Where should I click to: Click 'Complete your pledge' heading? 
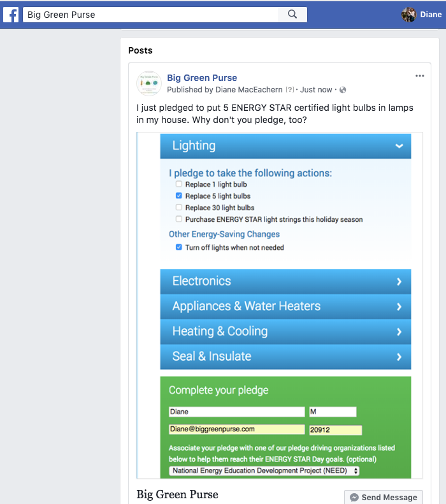(x=219, y=390)
